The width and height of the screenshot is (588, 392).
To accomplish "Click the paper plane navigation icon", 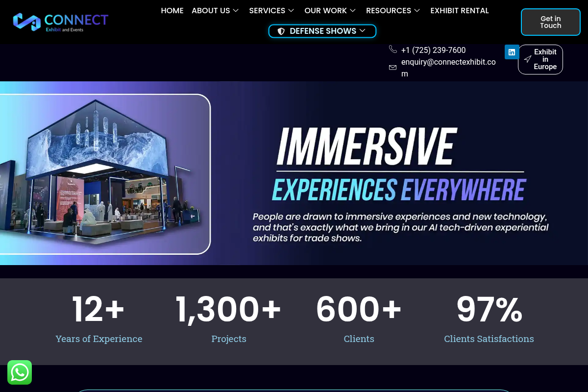I will [528, 59].
